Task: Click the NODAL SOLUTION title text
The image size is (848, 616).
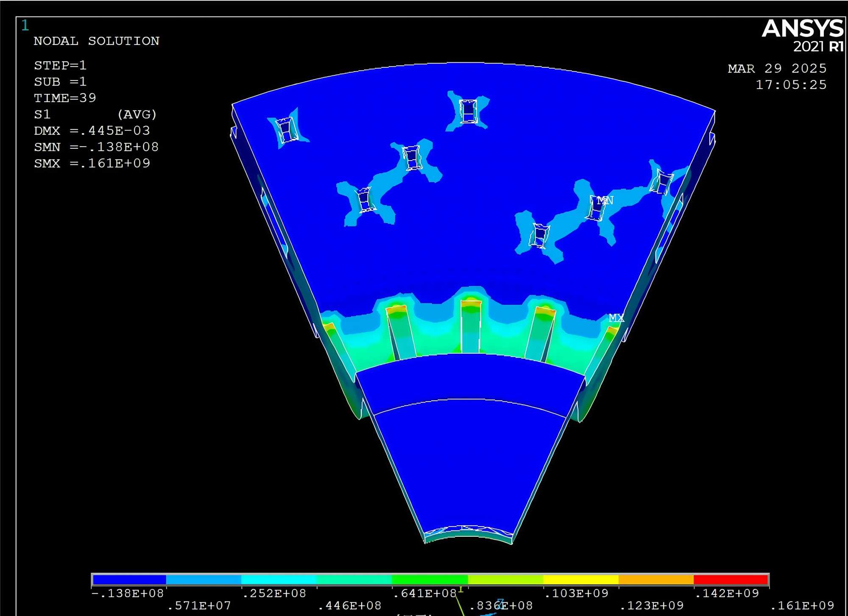Action: tap(96, 41)
